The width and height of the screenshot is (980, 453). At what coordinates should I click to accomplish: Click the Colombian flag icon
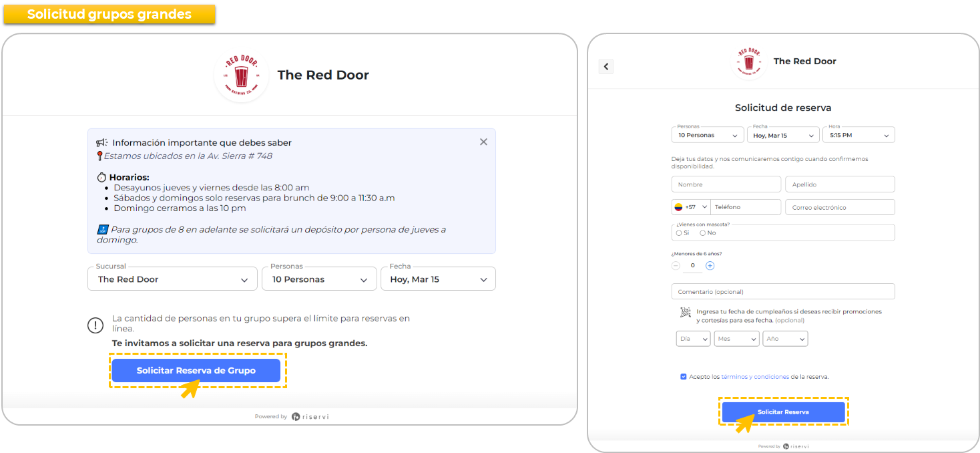[678, 207]
